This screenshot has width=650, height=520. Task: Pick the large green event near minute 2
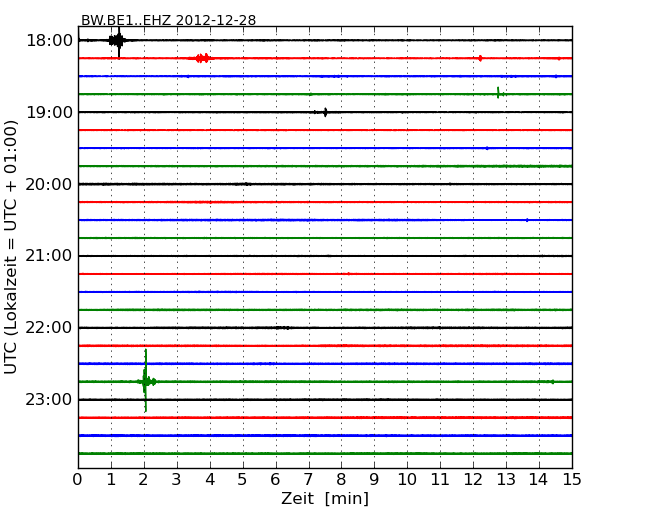click(146, 381)
